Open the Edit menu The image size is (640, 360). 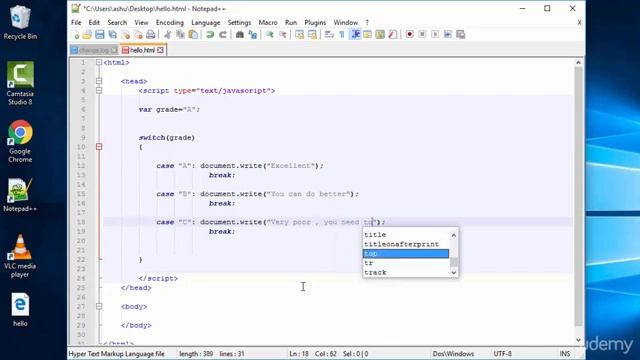94,22
